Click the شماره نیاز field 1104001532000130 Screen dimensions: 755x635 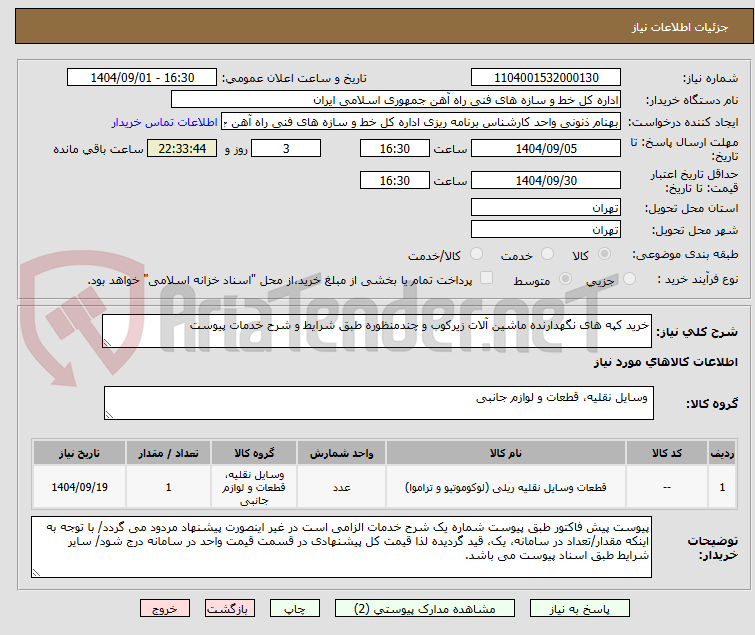tap(546, 78)
